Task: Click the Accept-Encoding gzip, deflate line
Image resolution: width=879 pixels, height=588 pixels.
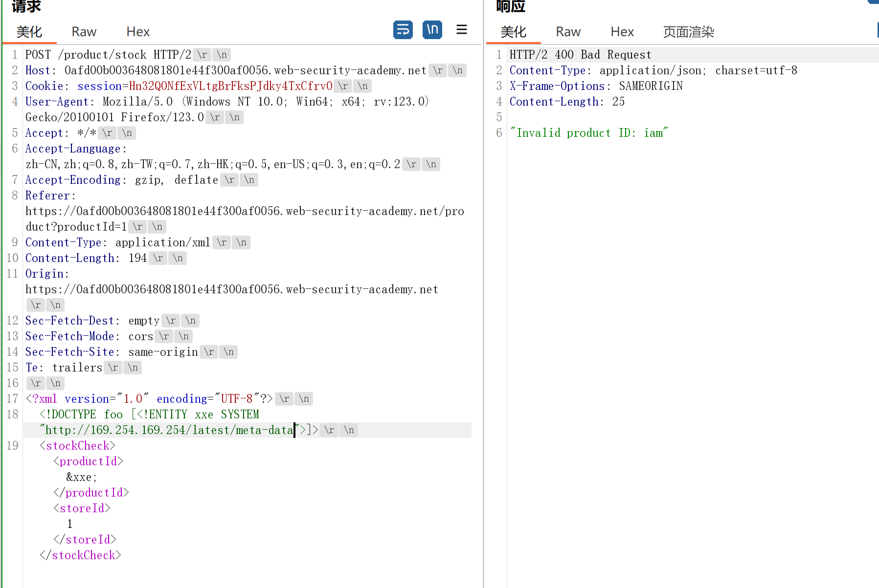Action: point(122,180)
